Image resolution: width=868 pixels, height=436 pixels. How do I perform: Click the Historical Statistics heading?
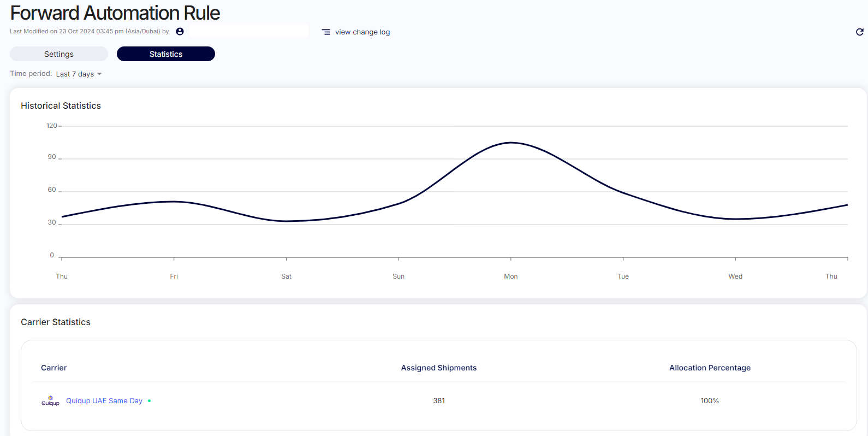coord(61,106)
